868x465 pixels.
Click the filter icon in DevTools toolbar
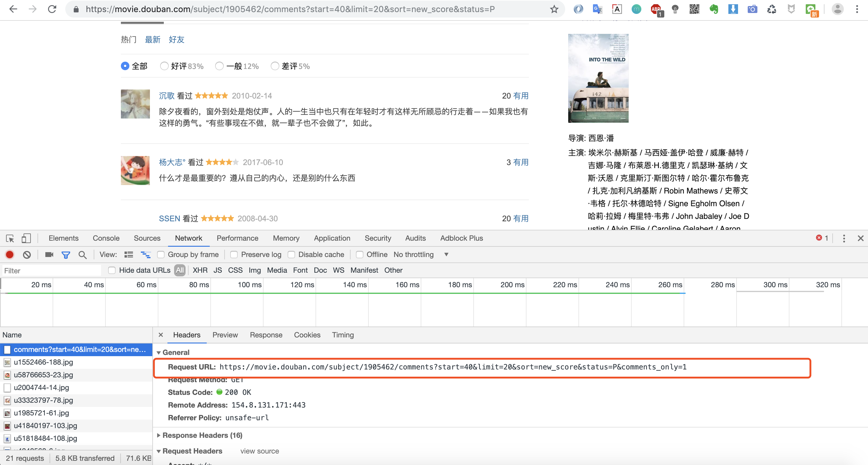click(x=66, y=254)
